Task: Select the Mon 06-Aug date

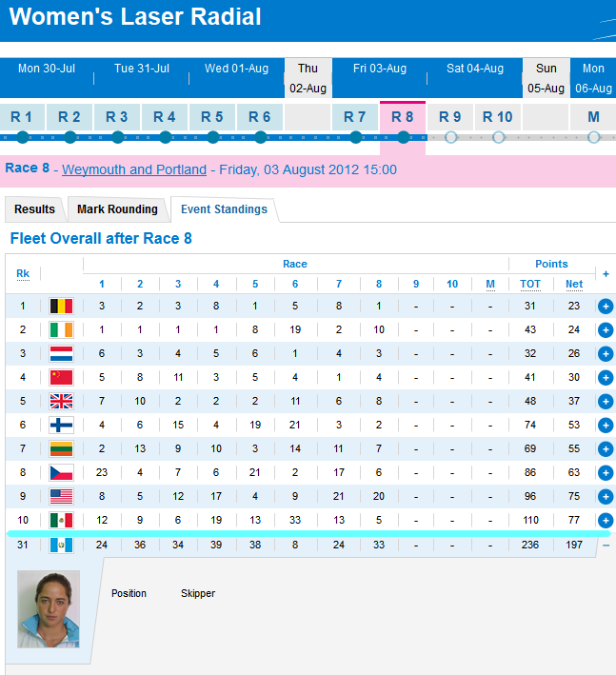Action: [x=593, y=78]
